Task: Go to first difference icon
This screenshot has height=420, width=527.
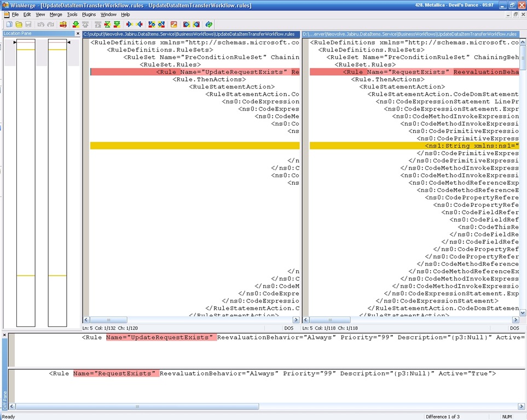Action: [x=98, y=24]
